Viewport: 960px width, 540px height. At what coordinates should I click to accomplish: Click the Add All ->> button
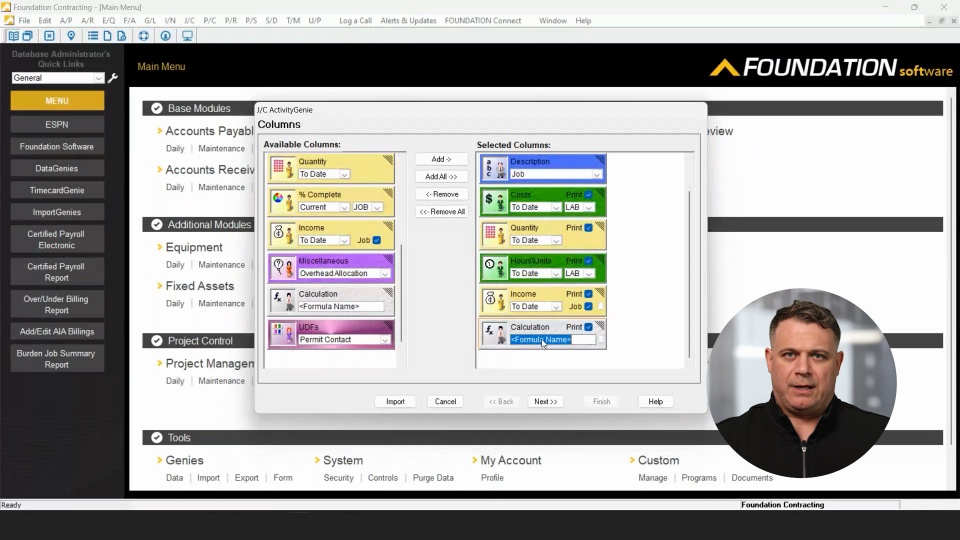pos(441,176)
